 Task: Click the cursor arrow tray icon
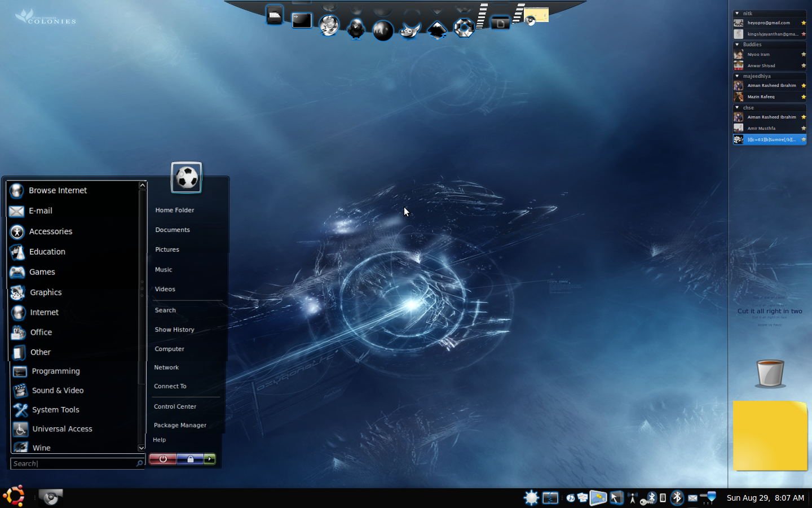point(616,498)
